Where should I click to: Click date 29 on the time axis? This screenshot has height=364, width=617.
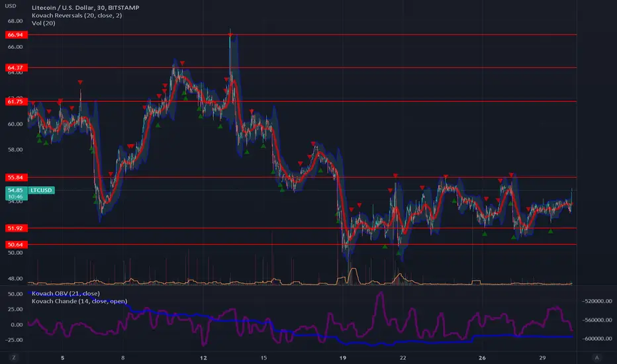pos(543,358)
